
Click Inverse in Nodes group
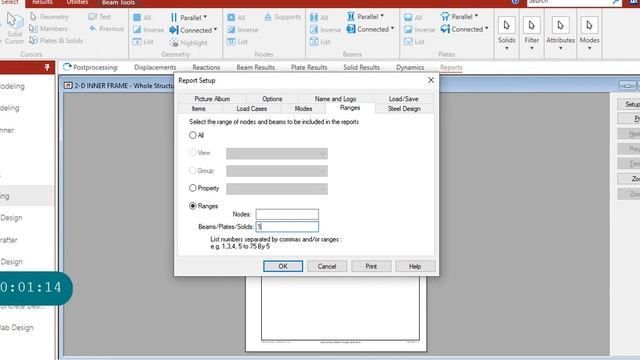click(x=242, y=30)
